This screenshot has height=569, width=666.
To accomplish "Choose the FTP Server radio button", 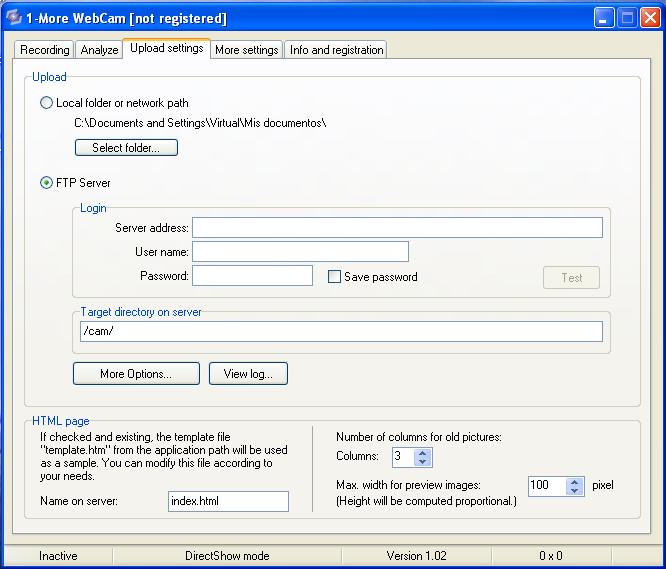I will (x=46, y=183).
